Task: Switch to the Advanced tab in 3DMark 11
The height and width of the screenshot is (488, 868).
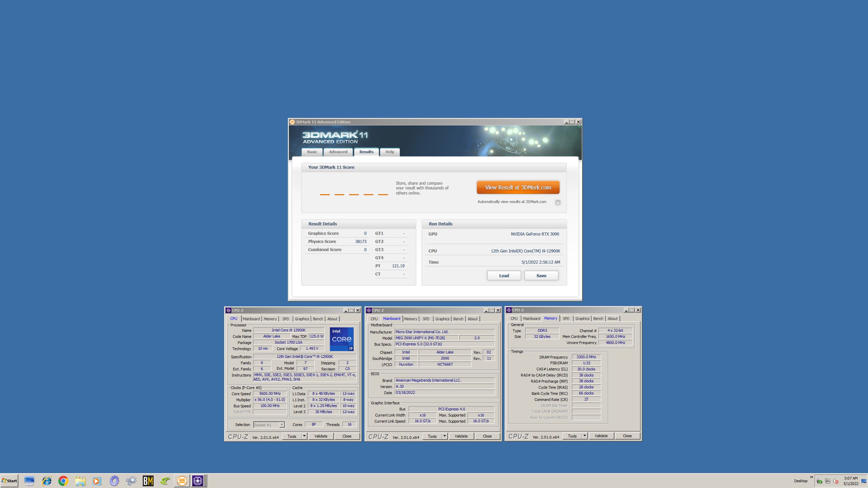Action: 338,152
